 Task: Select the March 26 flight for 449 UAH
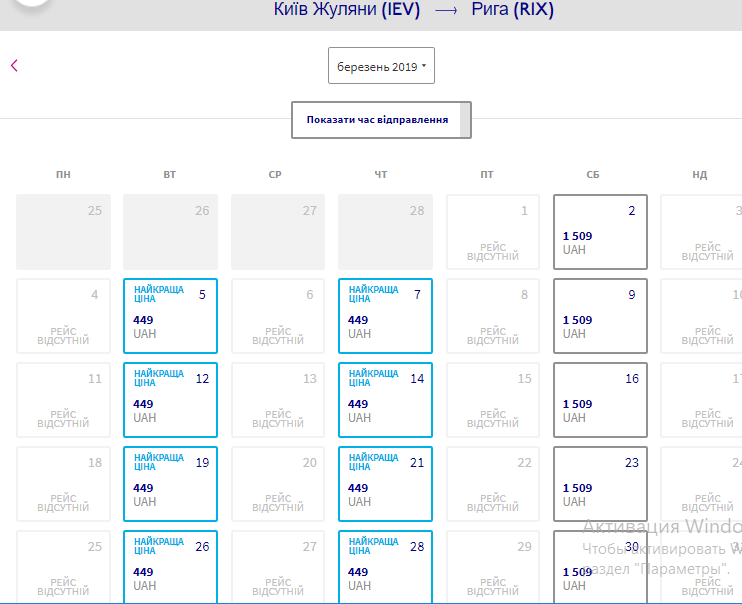coord(170,566)
